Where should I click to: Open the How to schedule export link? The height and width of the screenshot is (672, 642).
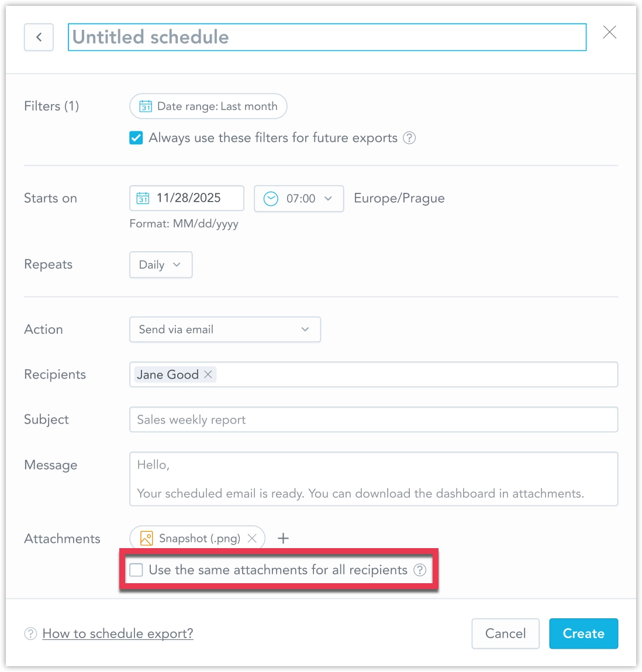117,633
